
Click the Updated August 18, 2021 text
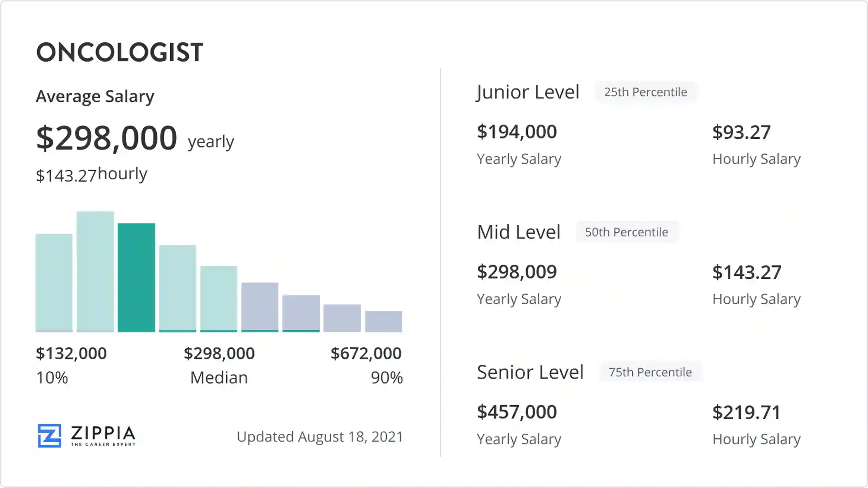[320, 437]
